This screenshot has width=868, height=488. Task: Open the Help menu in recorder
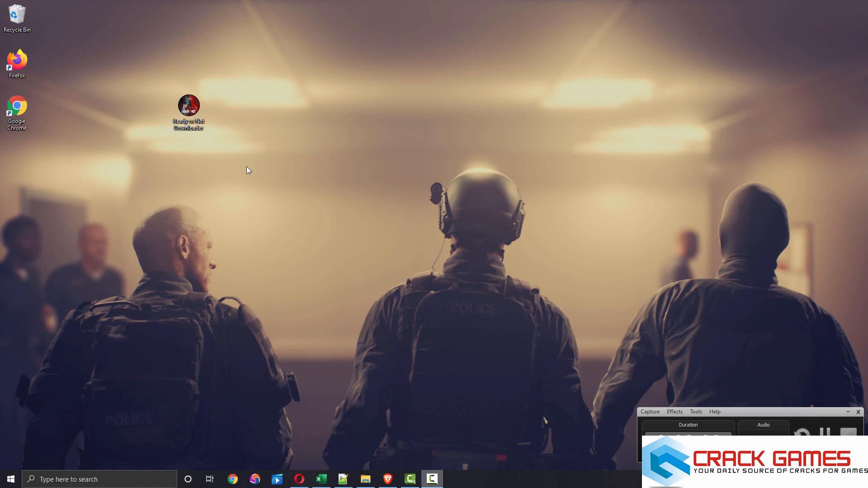tap(714, 412)
